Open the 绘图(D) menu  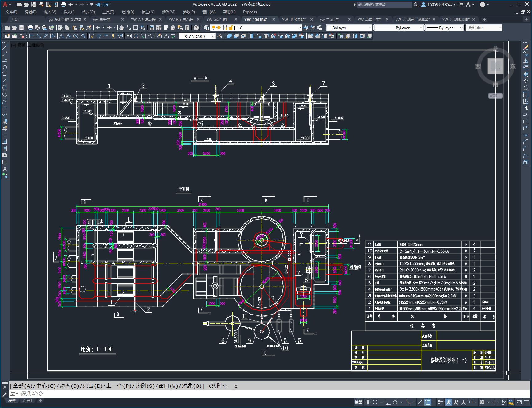pyautogui.click(x=128, y=12)
